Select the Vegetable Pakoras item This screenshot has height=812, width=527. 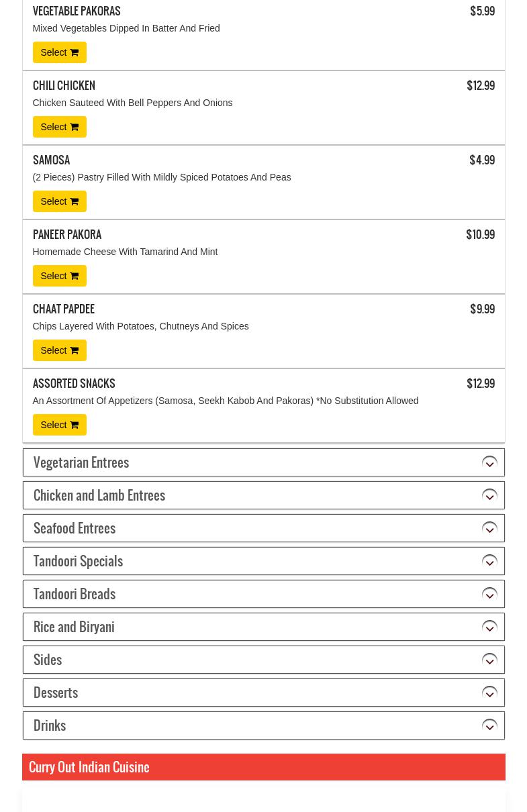(59, 52)
